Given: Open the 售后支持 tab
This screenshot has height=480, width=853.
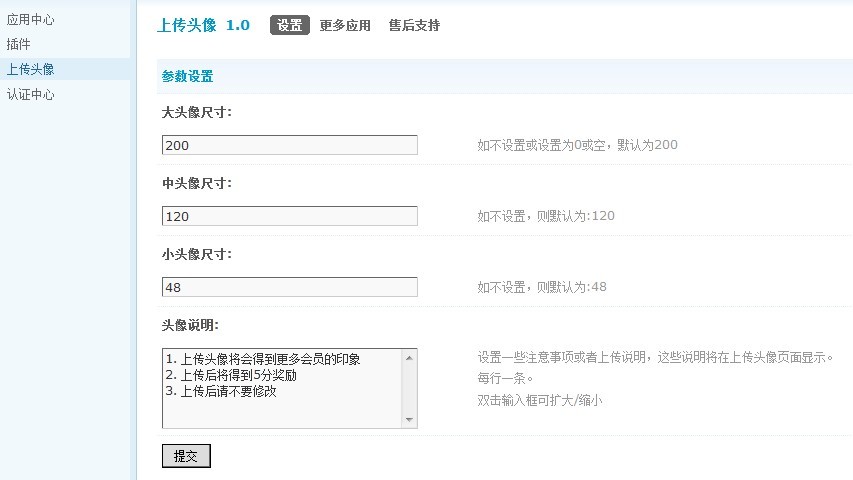Looking at the screenshot, I should (x=414, y=26).
